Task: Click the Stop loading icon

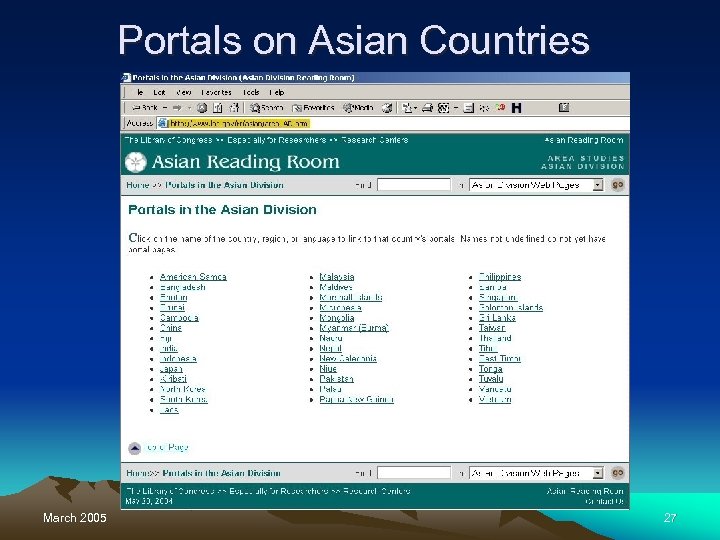Action: pos(202,108)
